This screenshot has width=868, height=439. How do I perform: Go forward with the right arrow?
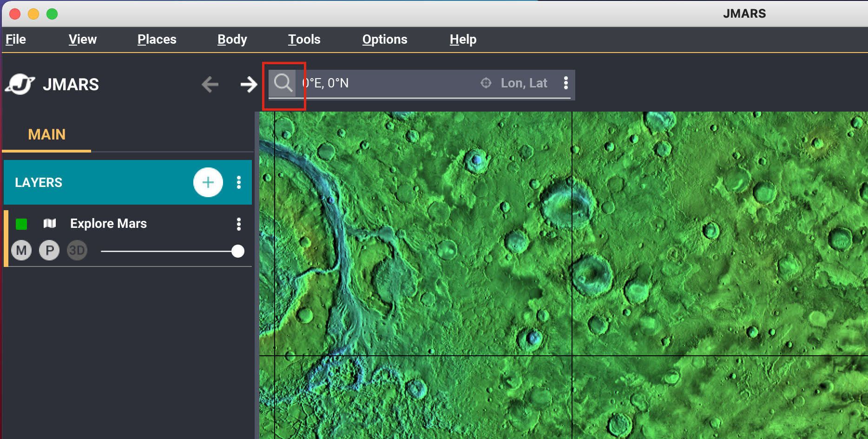pos(249,84)
